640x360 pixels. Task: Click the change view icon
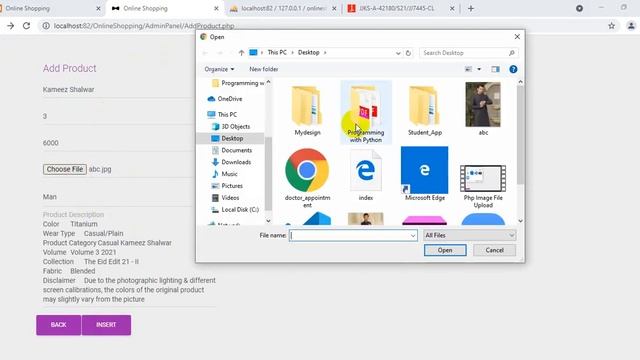pos(469,69)
